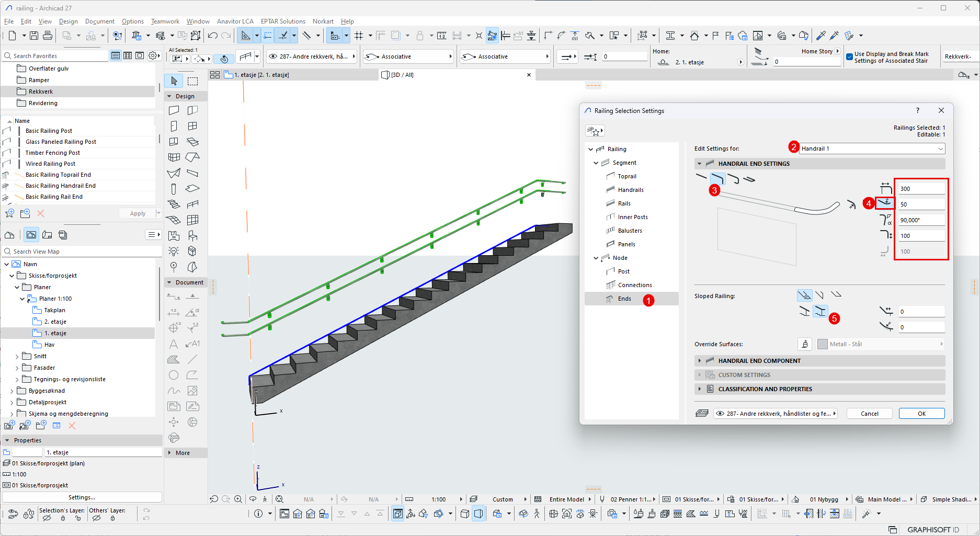Open the favorites star button in dialog
Viewport: 980px width, 536px height.
pos(595,131)
